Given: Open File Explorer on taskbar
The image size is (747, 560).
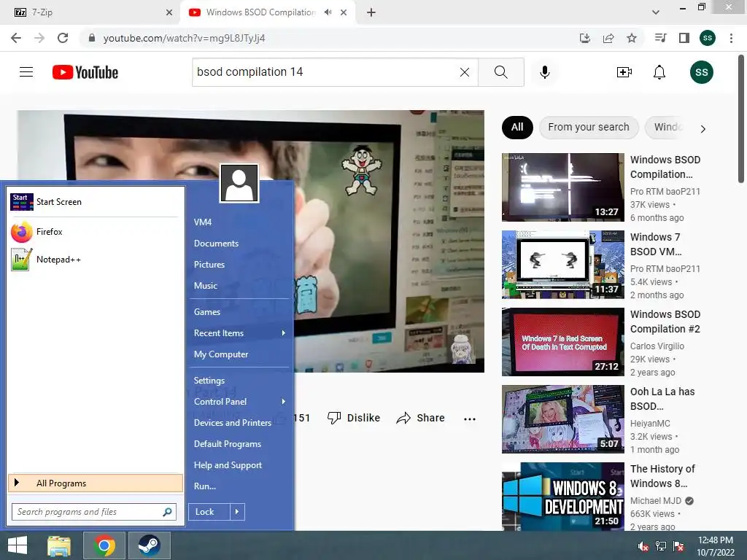Looking at the screenshot, I should 59,545.
